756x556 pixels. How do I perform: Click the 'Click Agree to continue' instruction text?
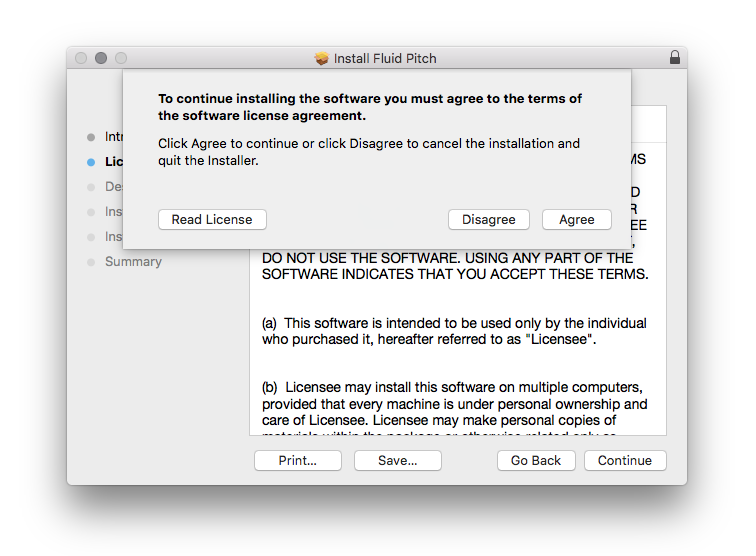tap(369, 152)
